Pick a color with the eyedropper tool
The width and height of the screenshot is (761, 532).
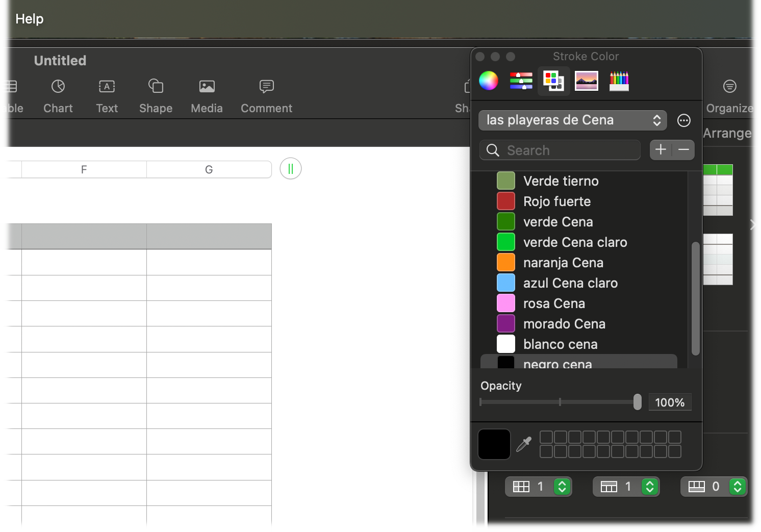pos(524,444)
